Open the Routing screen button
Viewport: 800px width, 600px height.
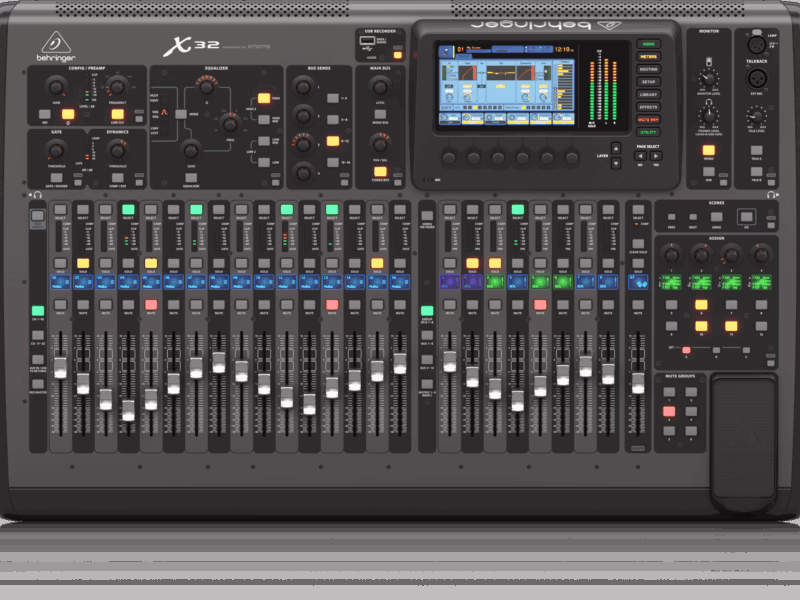[648, 69]
